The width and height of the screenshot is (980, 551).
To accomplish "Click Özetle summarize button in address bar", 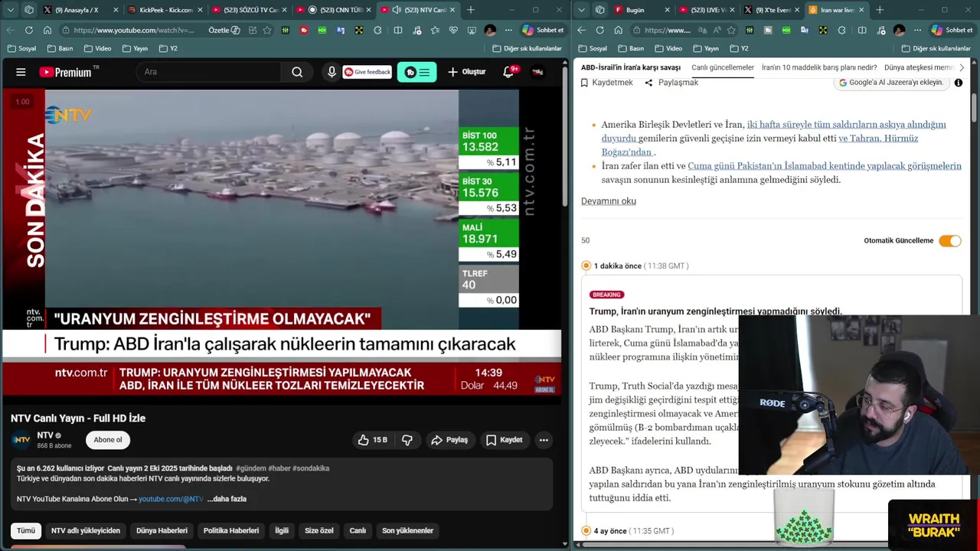I will (x=224, y=30).
